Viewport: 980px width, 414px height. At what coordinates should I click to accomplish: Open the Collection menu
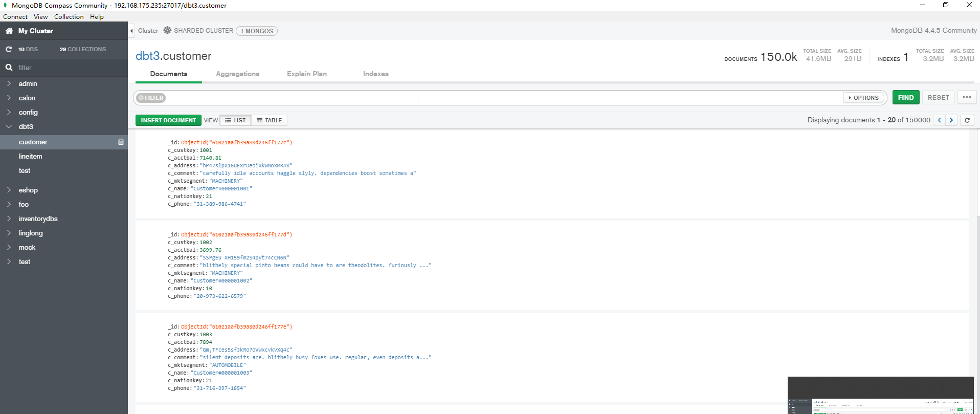[69, 16]
